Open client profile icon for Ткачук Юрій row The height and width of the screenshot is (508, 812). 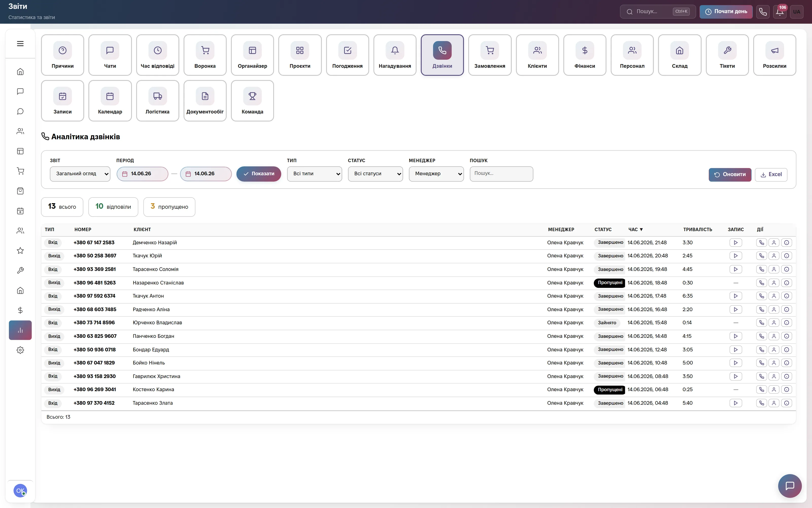[x=774, y=256]
